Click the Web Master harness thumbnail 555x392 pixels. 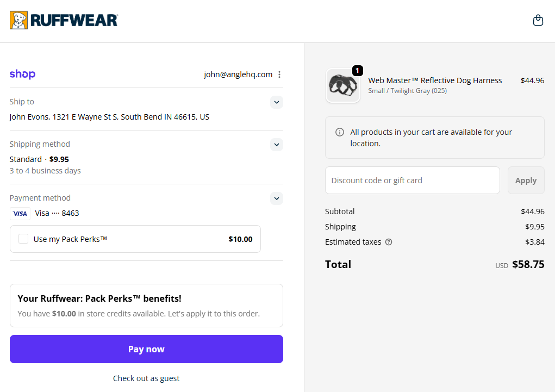[x=343, y=85]
